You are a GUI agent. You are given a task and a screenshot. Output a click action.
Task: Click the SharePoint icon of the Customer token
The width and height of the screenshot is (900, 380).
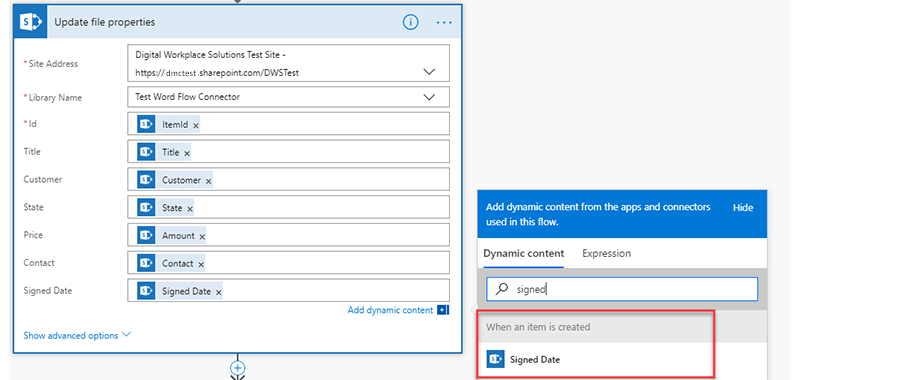click(x=146, y=180)
